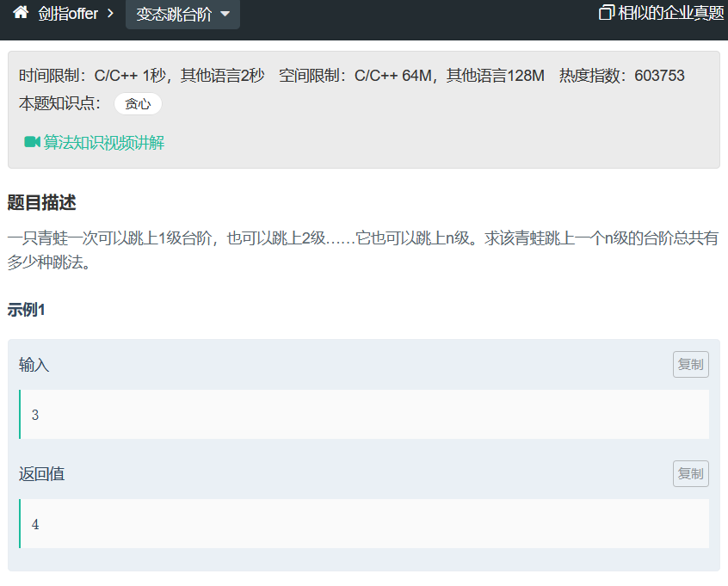Copy the 返回值 example with 复制 button

(x=690, y=473)
